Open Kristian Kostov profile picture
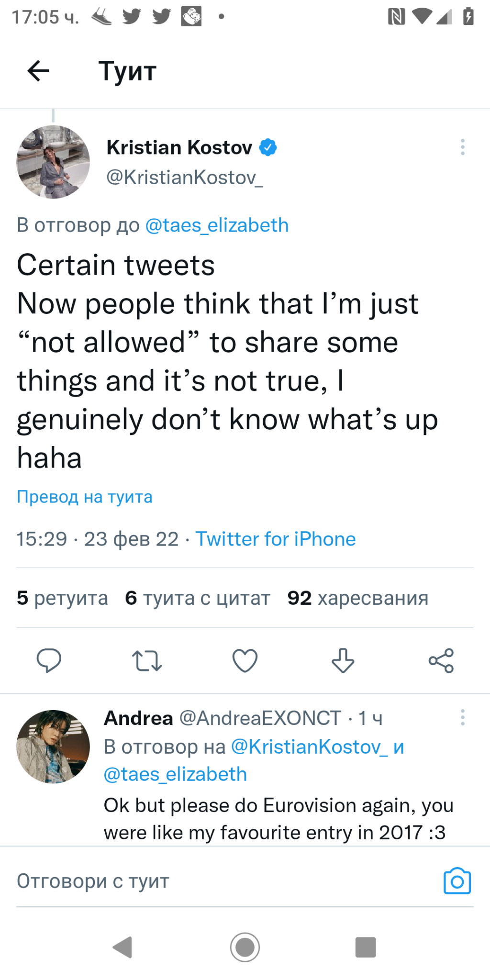 pos(53,162)
